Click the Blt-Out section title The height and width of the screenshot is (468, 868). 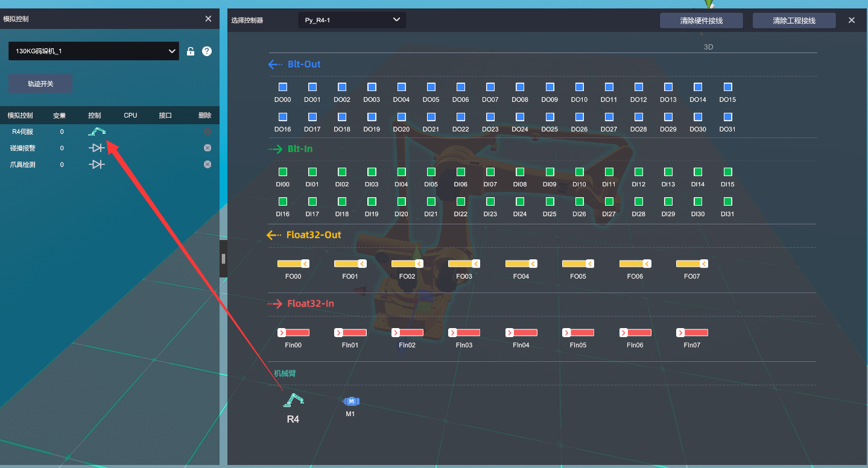click(304, 65)
